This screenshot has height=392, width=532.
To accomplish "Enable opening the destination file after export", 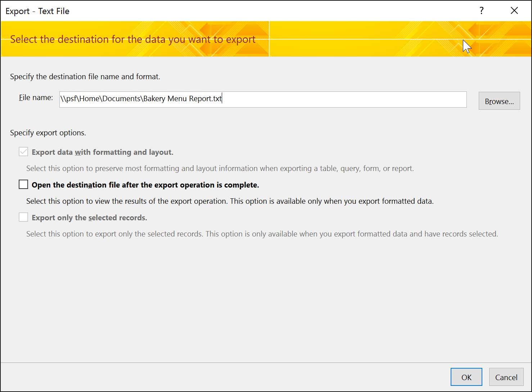I will [x=23, y=184].
